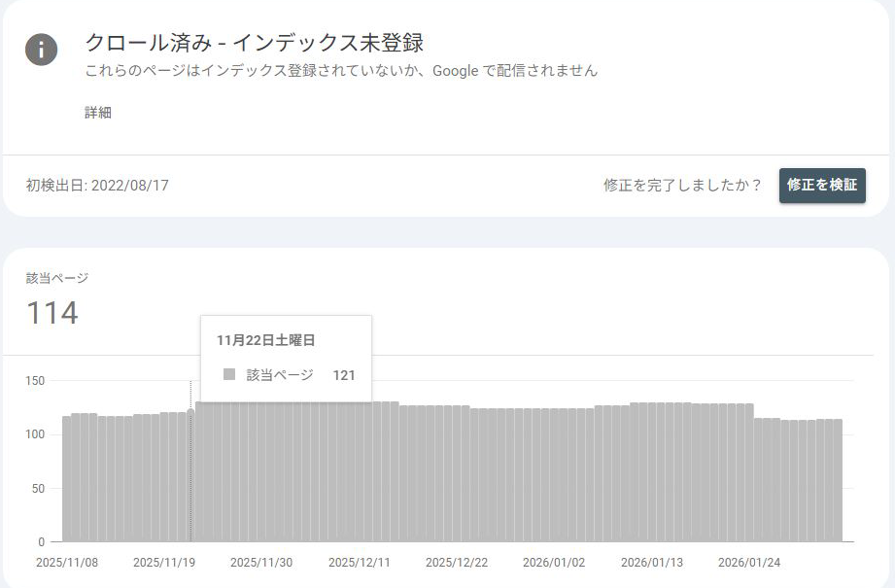Click the 該当ページ label above the count

pyautogui.click(x=57, y=278)
